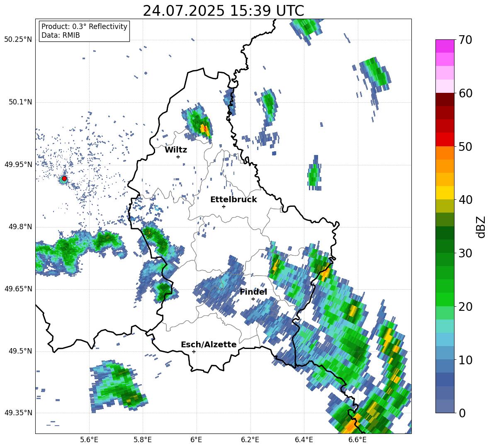Click the title 24.07.2025 15:39 UTC
491x448 pixels.
point(223,11)
